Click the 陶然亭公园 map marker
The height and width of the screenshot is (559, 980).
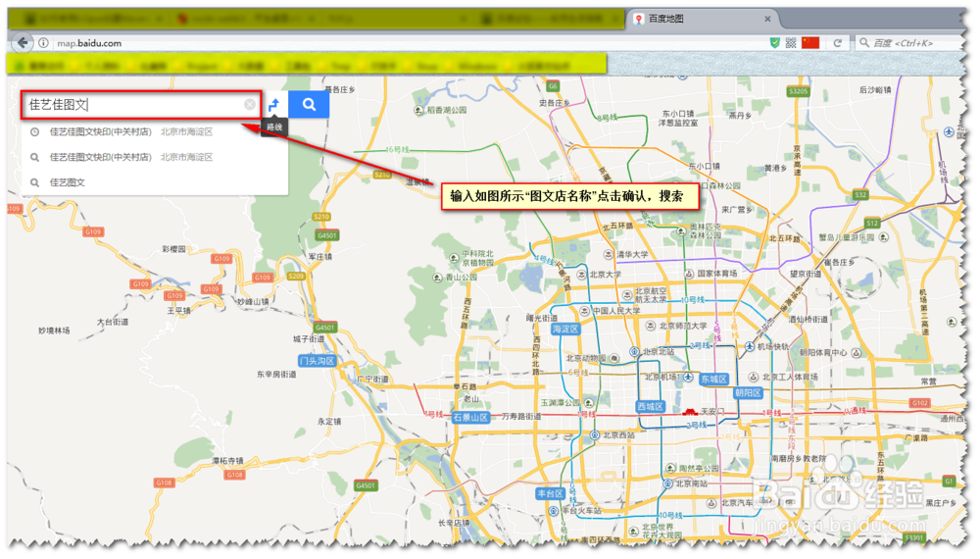[x=670, y=468]
